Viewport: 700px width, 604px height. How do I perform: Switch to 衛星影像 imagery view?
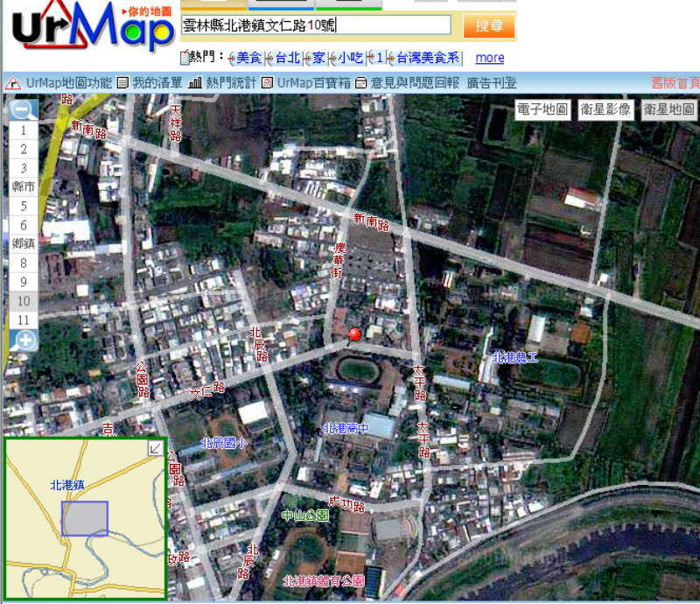click(605, 109)
